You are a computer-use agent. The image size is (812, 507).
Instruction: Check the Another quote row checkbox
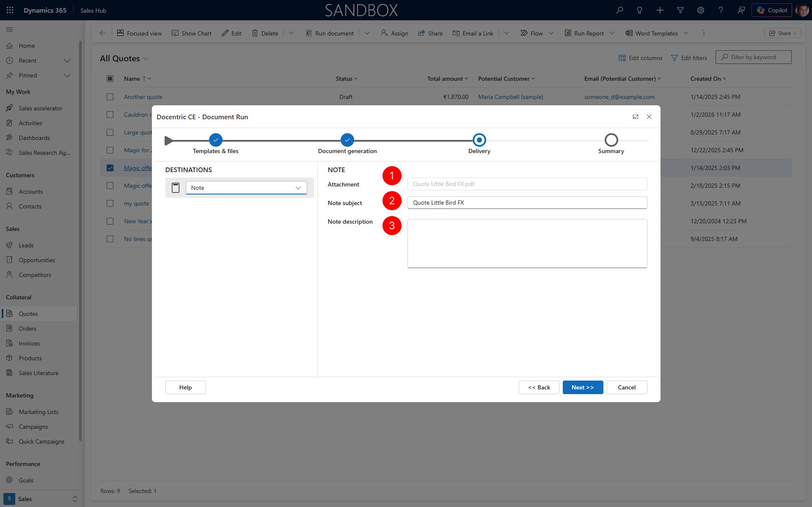(110, 97)
